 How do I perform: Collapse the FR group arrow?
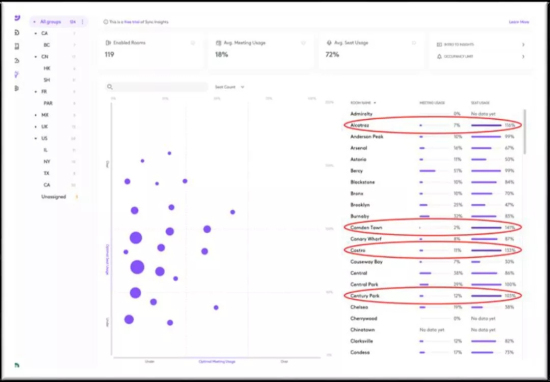click(x=35, y=92)
